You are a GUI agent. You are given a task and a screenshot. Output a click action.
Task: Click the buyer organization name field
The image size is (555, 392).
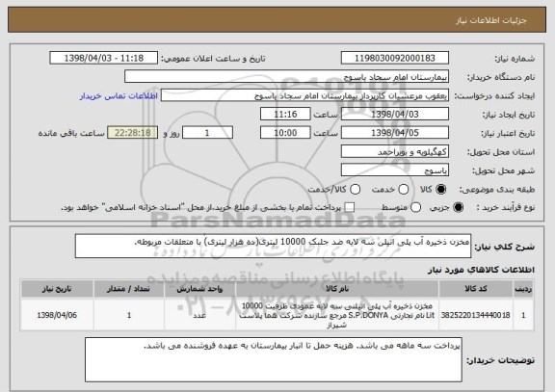(287, 77)
